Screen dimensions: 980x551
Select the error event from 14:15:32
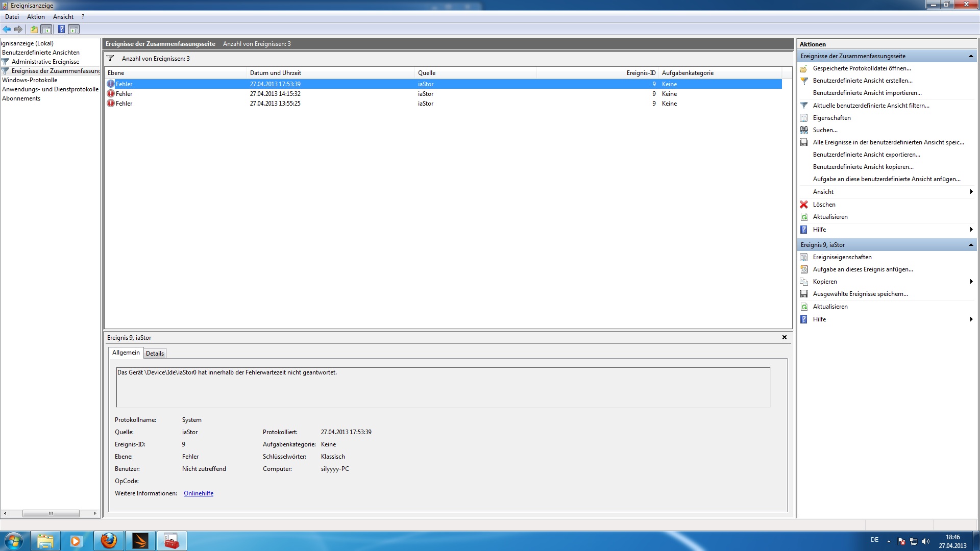[275, 94]
